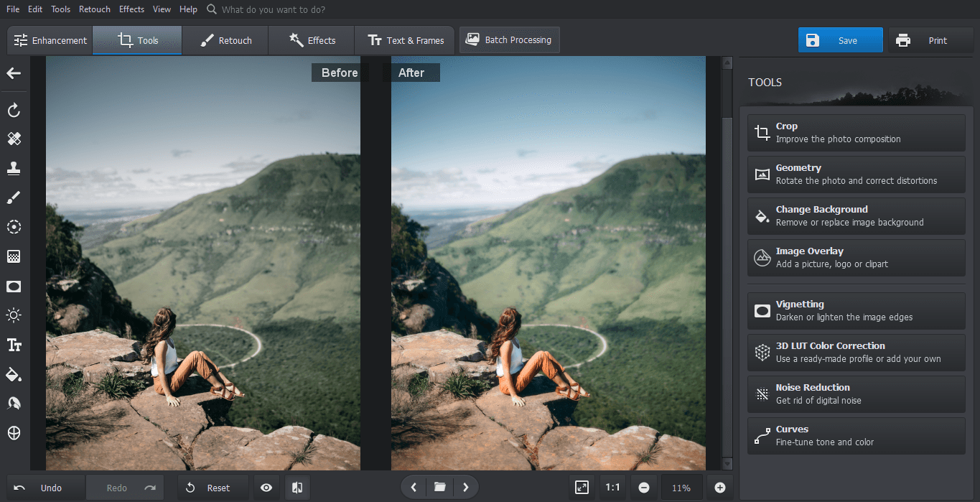Image resolution: width=980 pixels, height=502 pixels.
Task: Go to the previous photo arrow
Action: tap(414, 488)
